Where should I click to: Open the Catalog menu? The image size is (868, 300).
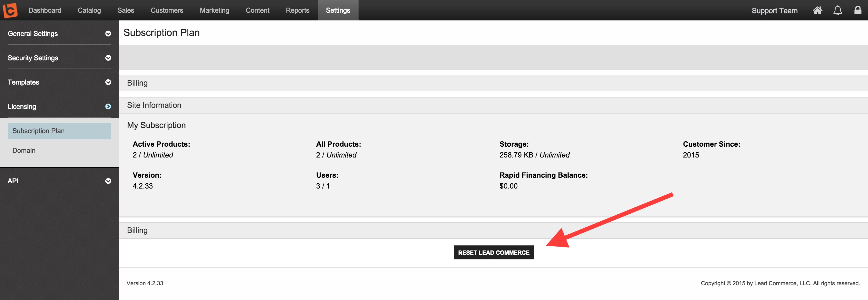[x=89, y=10]
